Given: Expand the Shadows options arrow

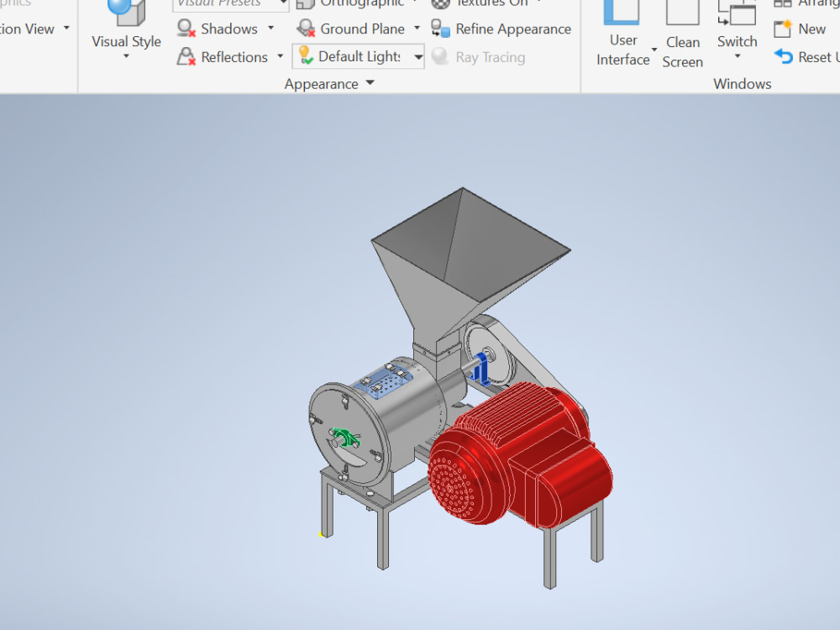Looking at the screenshot, I should (270, 28).
